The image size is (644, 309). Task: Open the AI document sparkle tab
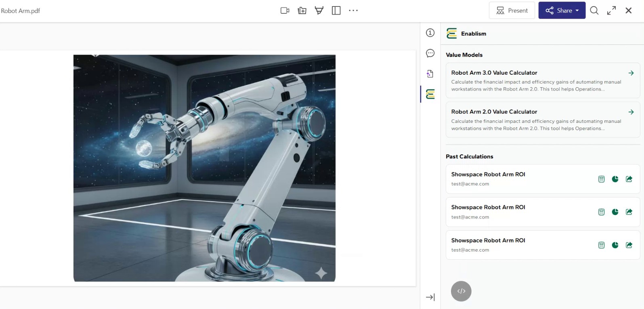coord(430,74)
